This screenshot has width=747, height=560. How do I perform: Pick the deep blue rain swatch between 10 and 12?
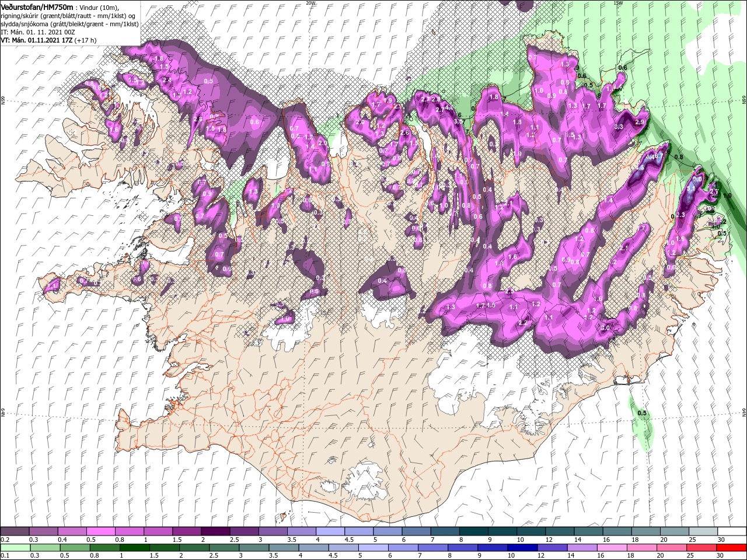pos(522,548)
